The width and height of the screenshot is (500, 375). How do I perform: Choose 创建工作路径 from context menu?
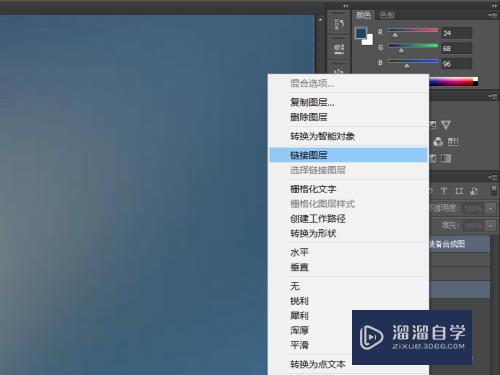click(x=348, y=219)
